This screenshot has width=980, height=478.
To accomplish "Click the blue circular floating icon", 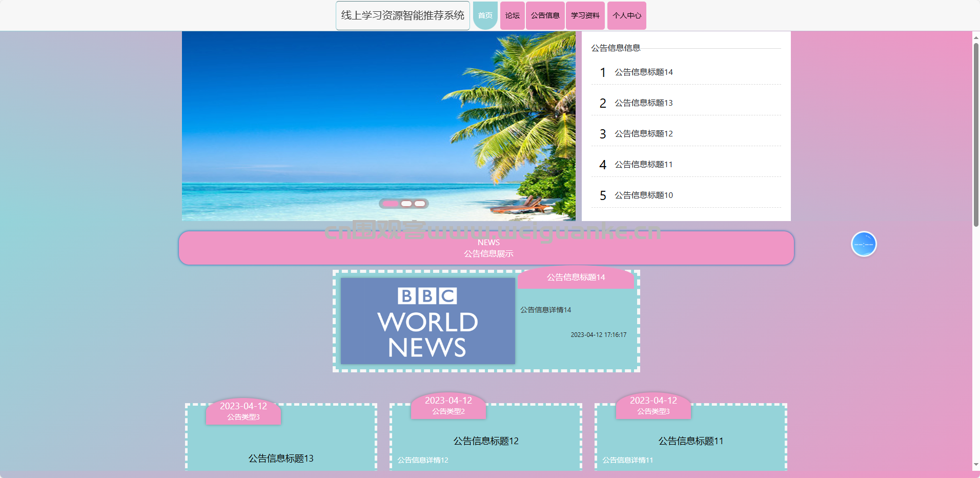I will (864, 244).
